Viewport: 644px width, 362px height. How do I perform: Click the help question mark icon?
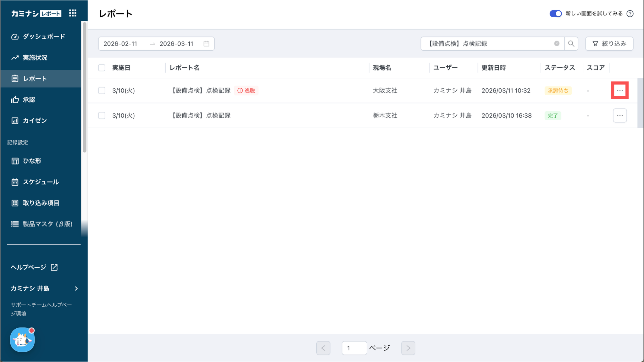[630, 14]
